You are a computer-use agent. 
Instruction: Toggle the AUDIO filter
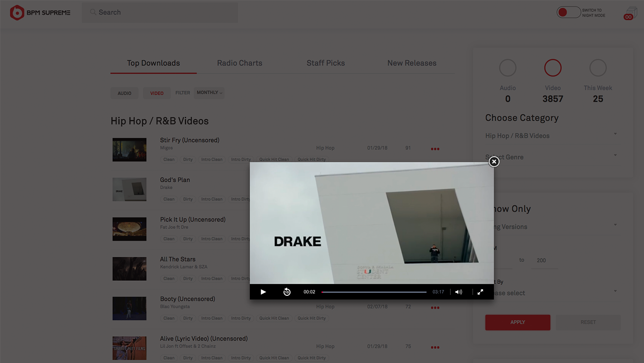[124, 93]
